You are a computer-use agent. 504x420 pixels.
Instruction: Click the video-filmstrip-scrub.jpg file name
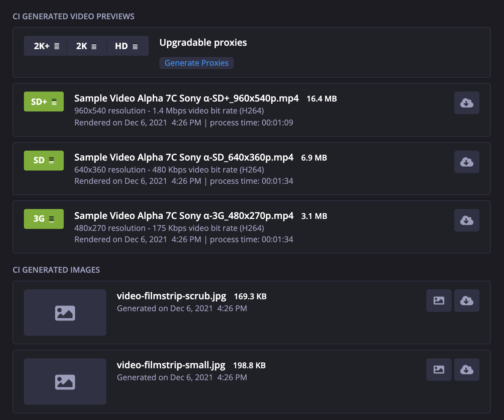(171, 296)
